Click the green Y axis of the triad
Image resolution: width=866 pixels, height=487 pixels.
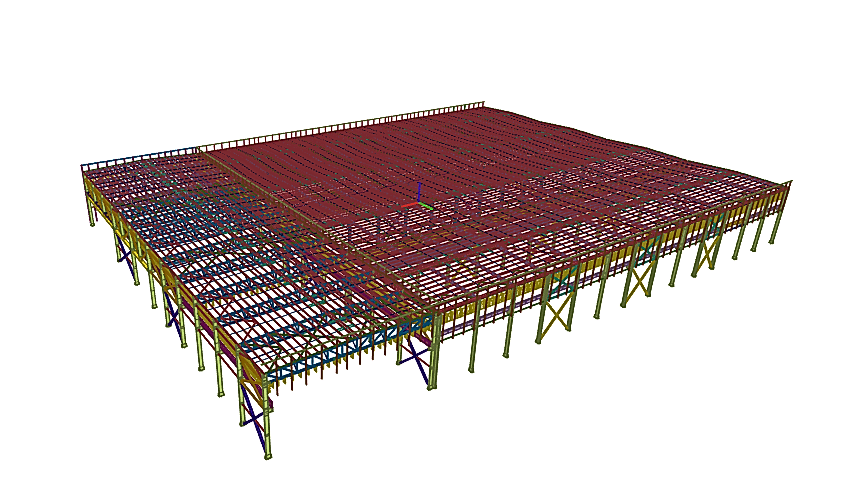tap(427, 207)
